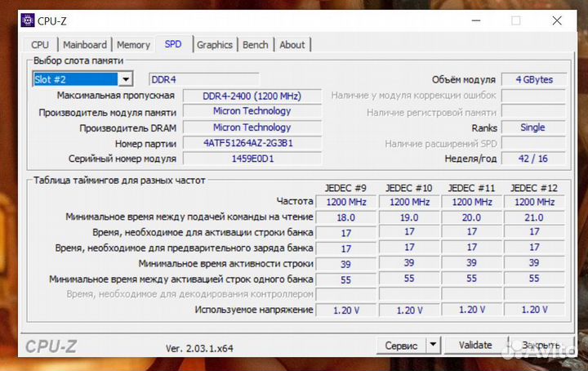This screenshot has width=588, height=371.
Task: Select the 4 GBytes module size value
Action: pyautogui.click(x=534, y=79)
